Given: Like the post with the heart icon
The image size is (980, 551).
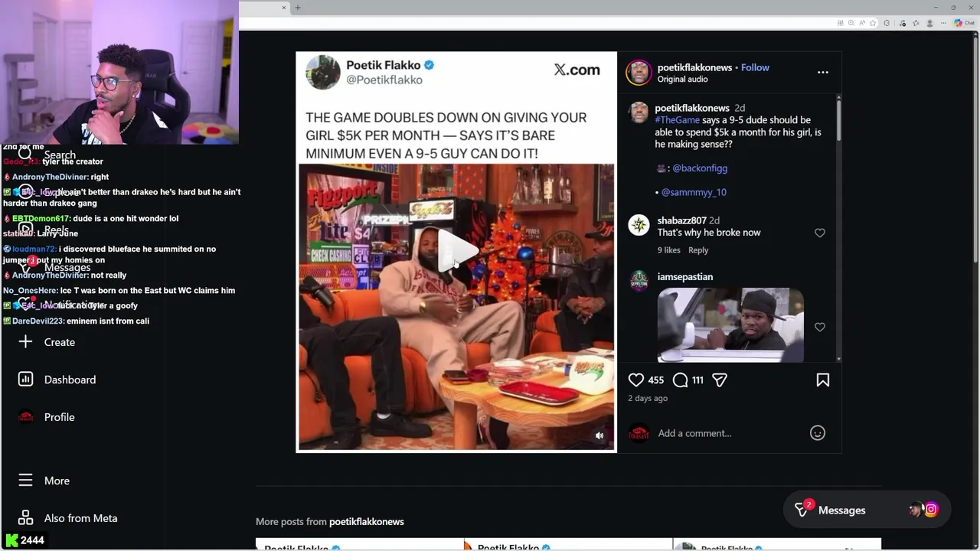Looking at the screenshot, I should [636, 380].
